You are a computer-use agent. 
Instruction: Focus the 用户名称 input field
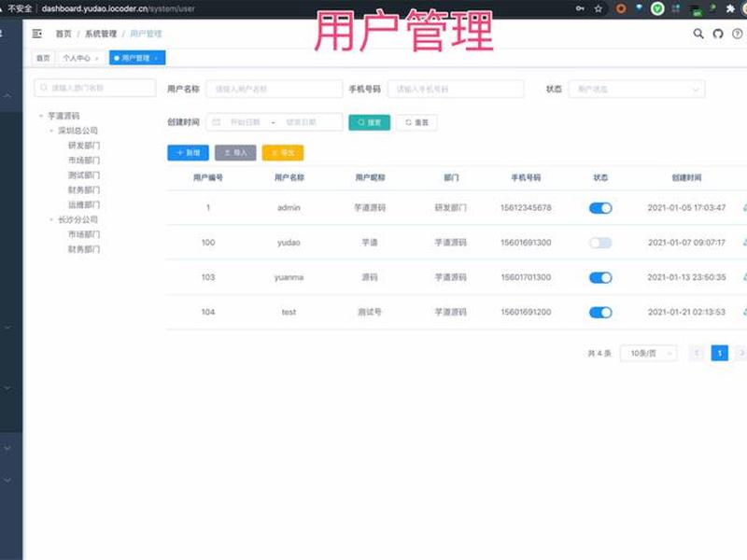tap(274, 89)
